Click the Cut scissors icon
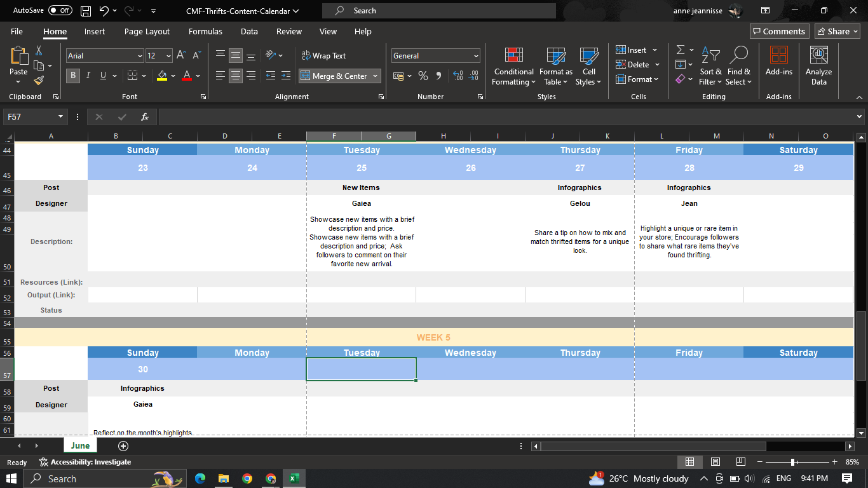The width and height of the screenshot is (868, 488). pos(38,50)
